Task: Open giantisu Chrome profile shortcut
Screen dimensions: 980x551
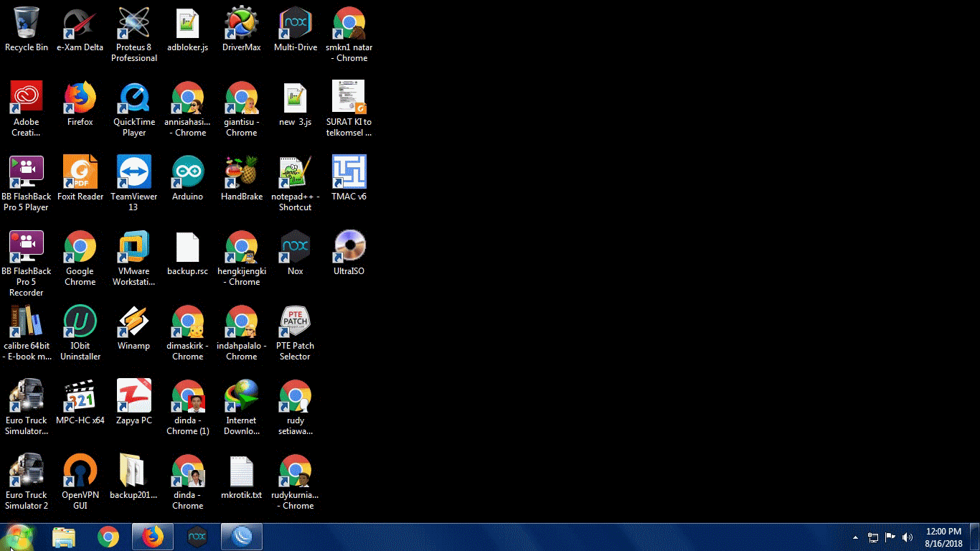Action: (242, 109)
